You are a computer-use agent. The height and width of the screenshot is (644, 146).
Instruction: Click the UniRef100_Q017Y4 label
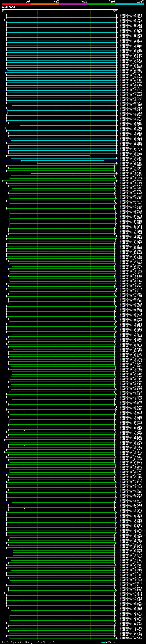(x=131, y=289)
